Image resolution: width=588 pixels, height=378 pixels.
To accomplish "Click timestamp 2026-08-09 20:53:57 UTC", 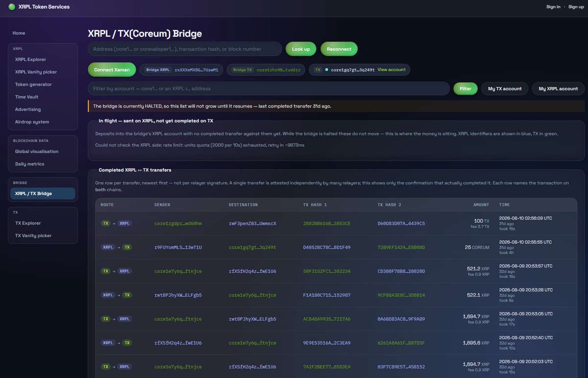I will 525,266.
